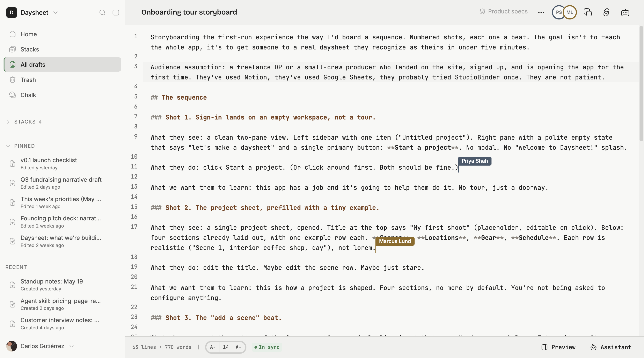The height and width of the screenshot is (358, 644).
Task: Increase font size with A+ button
Action: (239, 347)
